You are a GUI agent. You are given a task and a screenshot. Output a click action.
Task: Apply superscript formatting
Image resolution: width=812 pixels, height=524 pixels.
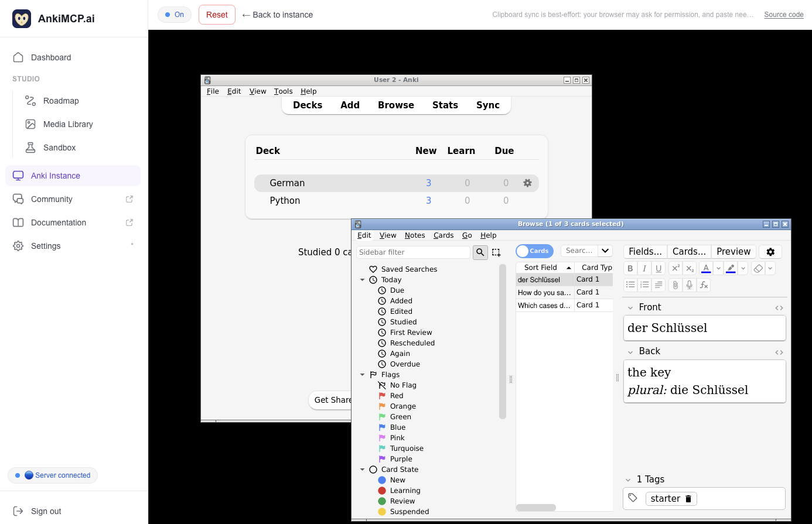click(x=675, y=268)
